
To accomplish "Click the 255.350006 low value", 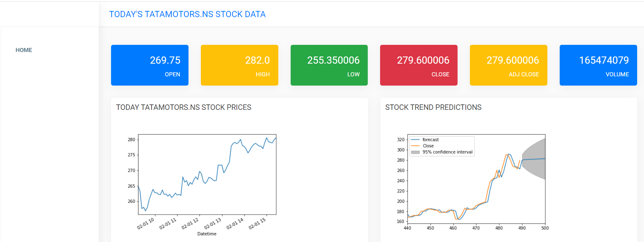I will (x=333, y=60).
